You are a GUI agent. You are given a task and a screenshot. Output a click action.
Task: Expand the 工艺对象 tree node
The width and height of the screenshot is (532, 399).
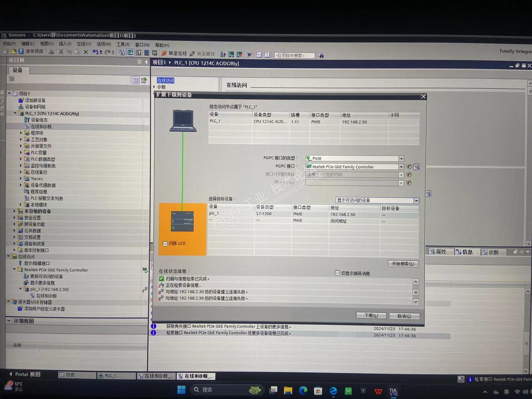(x=21, y=139)
